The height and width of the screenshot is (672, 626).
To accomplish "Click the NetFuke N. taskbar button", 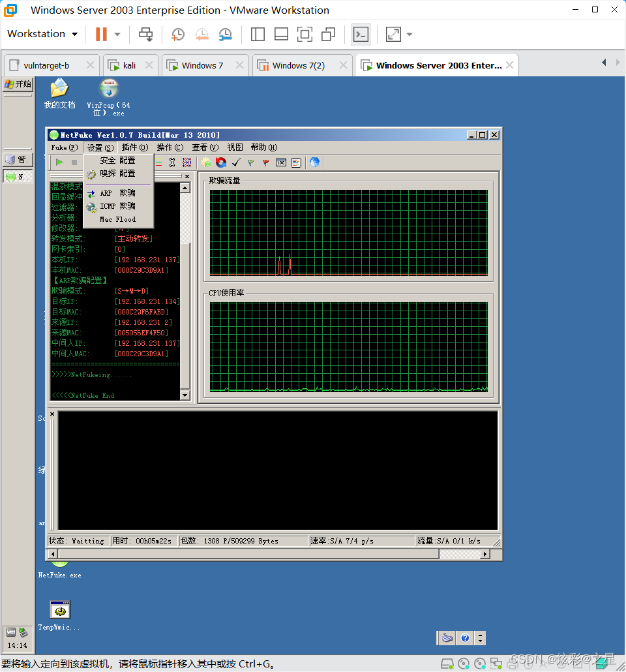I will [18, 177].
